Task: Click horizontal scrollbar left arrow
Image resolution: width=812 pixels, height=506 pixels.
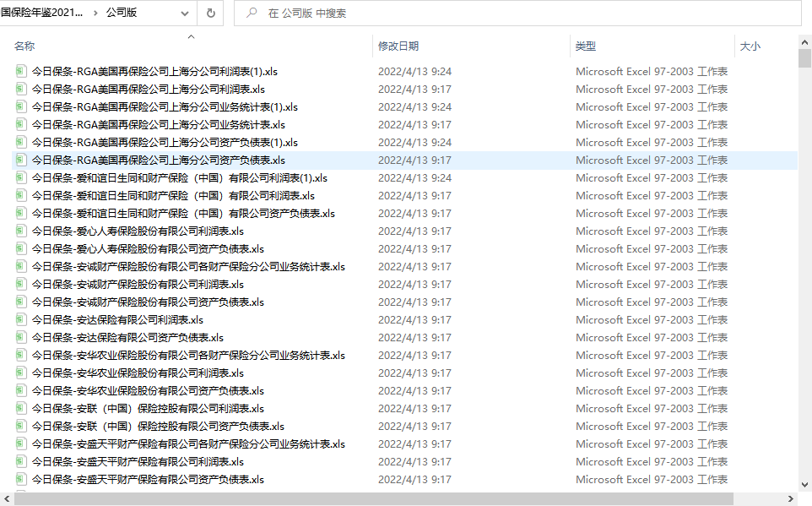Action: (x=6, y=498)
